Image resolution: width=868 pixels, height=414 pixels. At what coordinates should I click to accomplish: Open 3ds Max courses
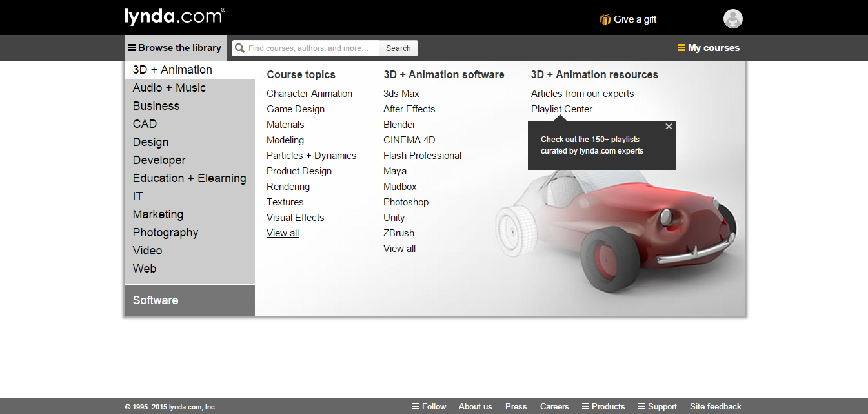point(401,94)
